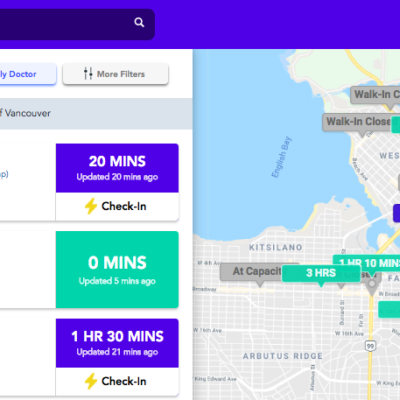Open More Filters slider icon

click(88, 74)
